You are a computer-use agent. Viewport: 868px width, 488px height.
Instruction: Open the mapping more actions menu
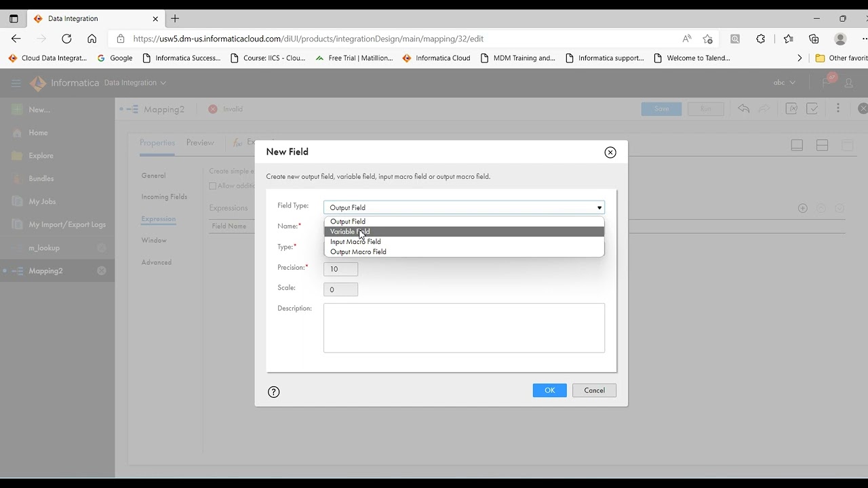(x=838, y=108)
